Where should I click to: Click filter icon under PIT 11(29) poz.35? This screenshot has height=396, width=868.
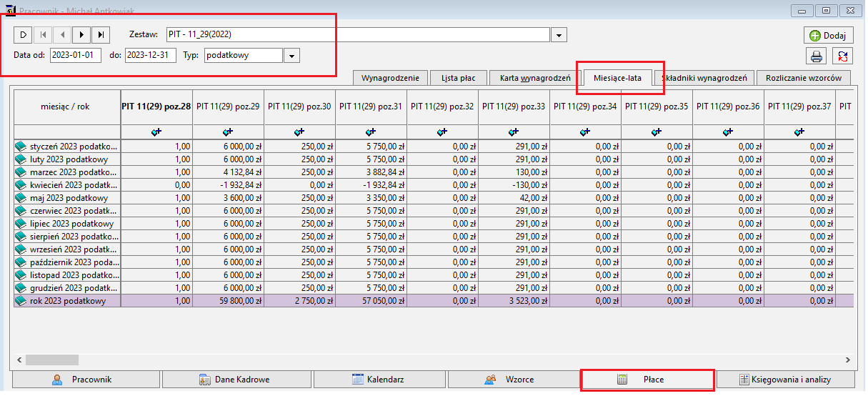[657, 132]
